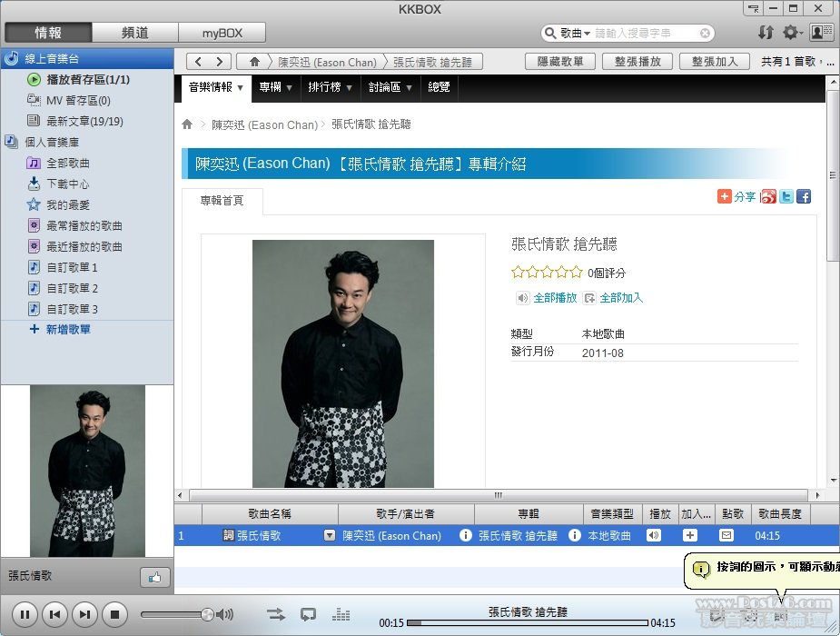Adjust the volume slider knob
Image resolution: width=840 pixels, height=636 pixels.
point(207,614)
